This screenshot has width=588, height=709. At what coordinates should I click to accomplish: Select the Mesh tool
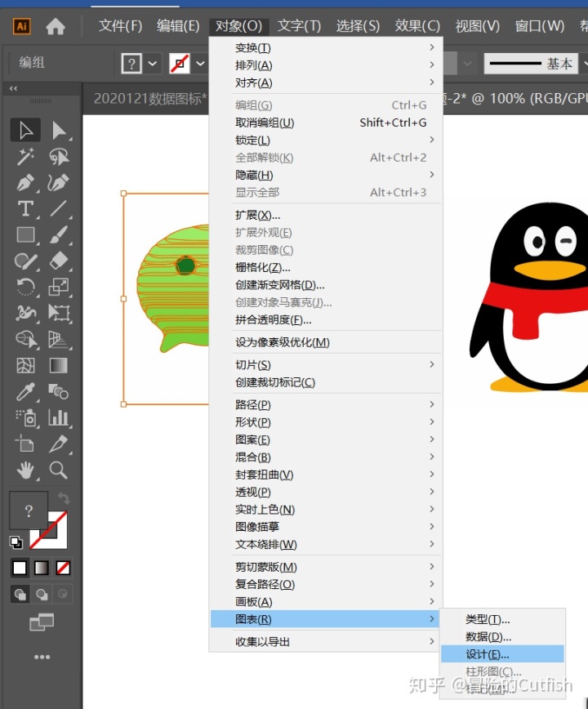click(x=25, y=365)
